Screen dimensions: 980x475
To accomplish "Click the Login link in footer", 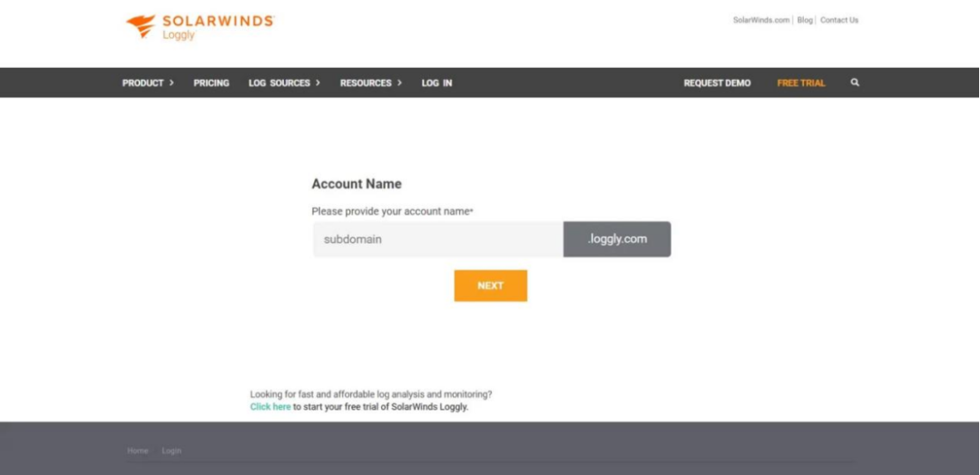I will tap(171, 451).
